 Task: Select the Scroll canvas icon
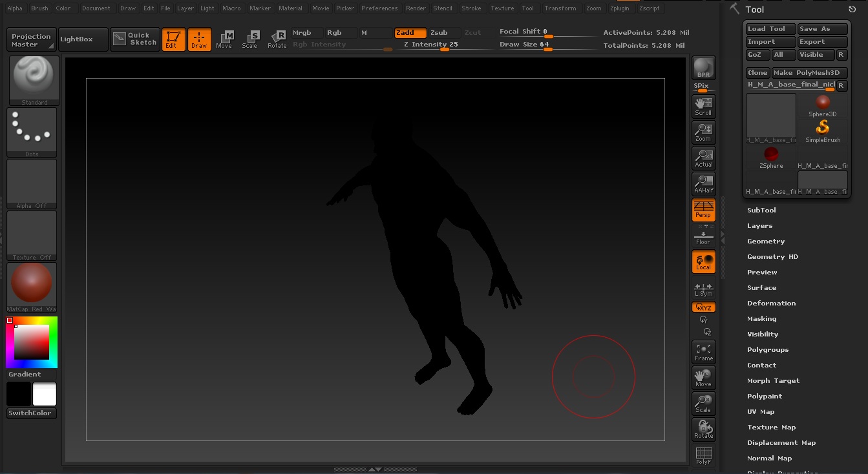click(703, 106)
